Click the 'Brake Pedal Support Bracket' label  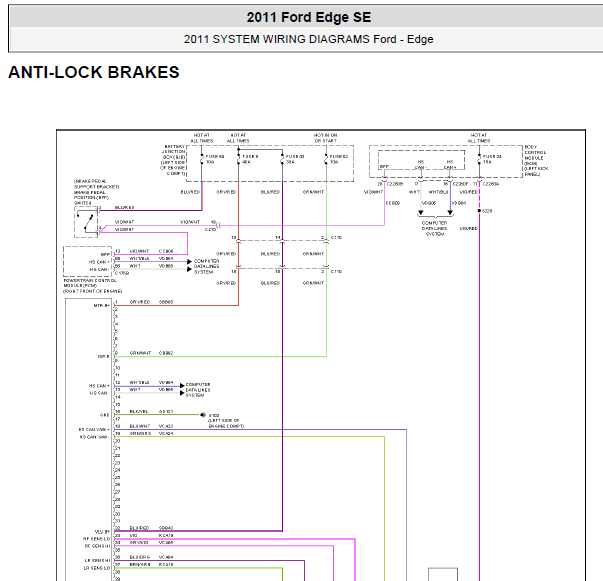point(97,184)
